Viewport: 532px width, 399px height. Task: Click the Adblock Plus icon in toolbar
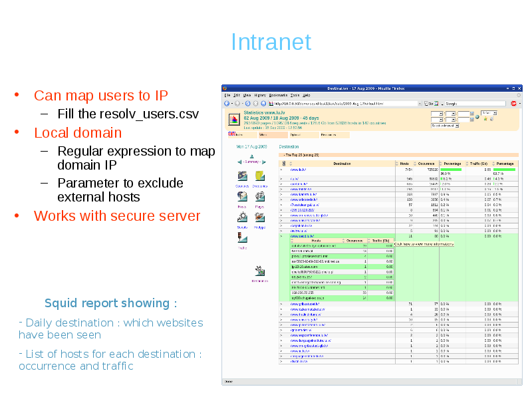tap(513, 104)
